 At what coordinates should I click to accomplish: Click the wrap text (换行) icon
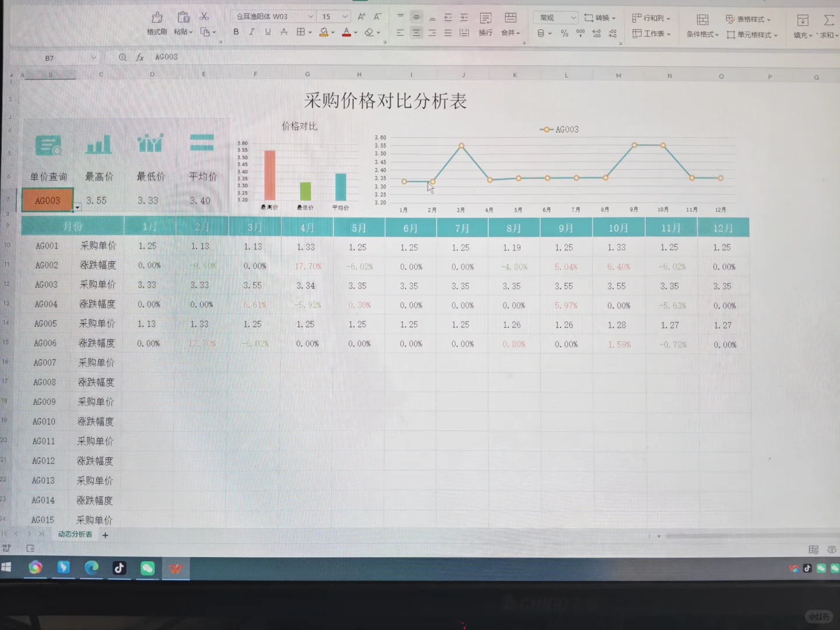[485, 33]
